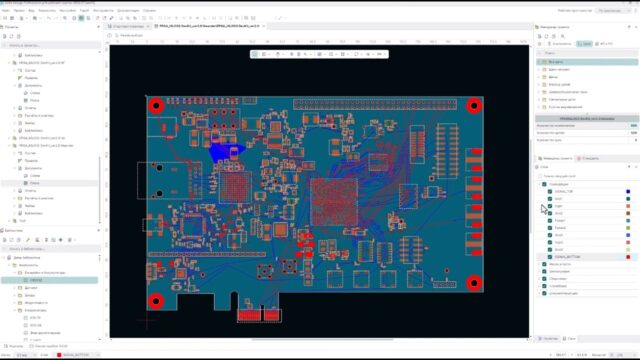
Task: Open the active layer dropdown showing SIGNAL_BOTTOM
Action: pos(78,355)
